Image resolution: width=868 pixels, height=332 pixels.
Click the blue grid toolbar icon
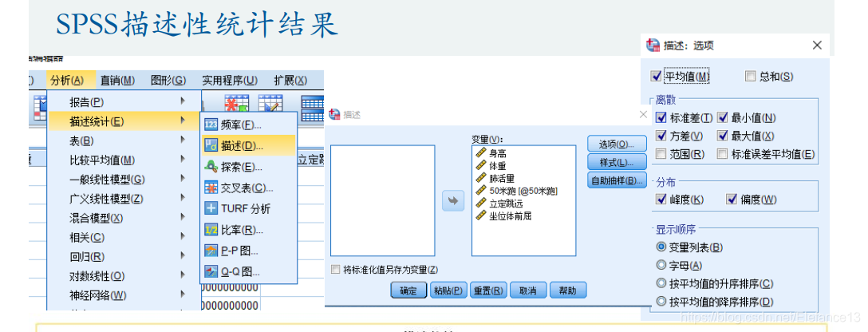[x=312, y=108]
